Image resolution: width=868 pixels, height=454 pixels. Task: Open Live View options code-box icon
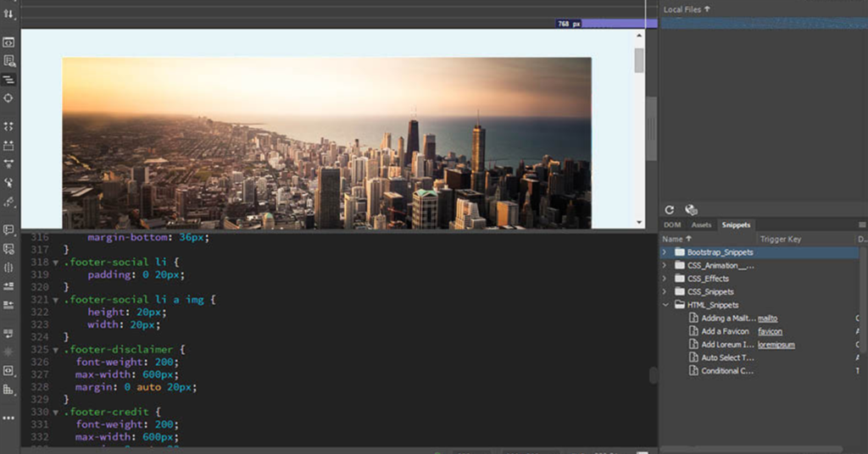coord(8,42)
